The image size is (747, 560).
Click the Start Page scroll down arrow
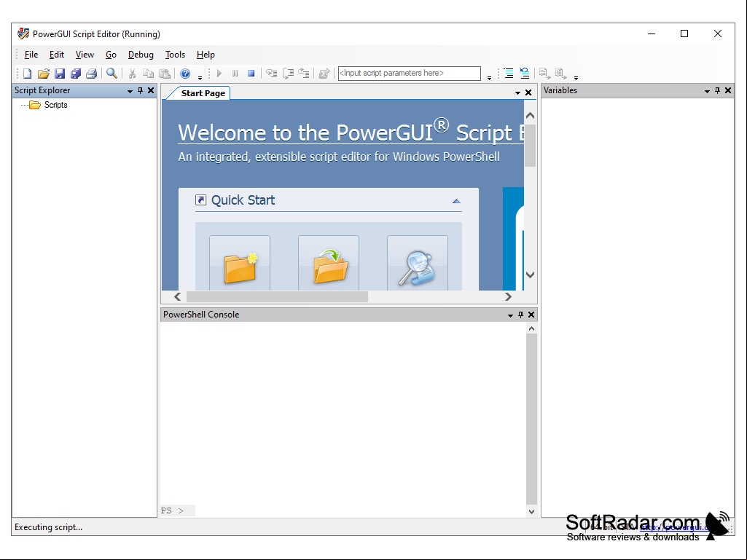point(531,275)
